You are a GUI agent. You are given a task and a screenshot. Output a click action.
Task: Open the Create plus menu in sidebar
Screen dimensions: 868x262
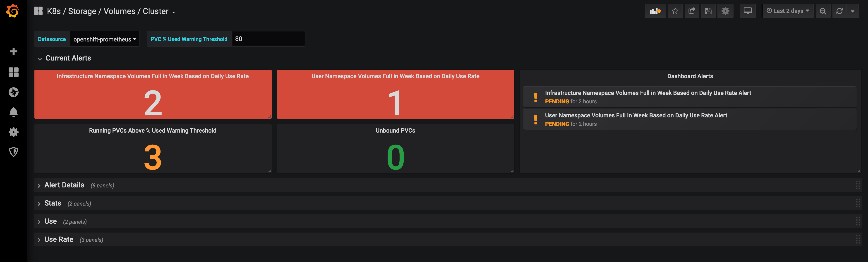click(14, 52)
